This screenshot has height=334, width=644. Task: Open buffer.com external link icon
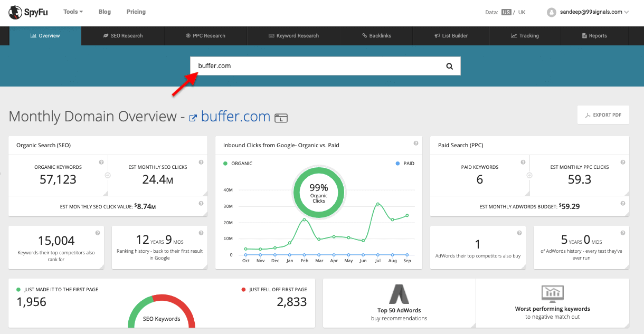point(193,118)
